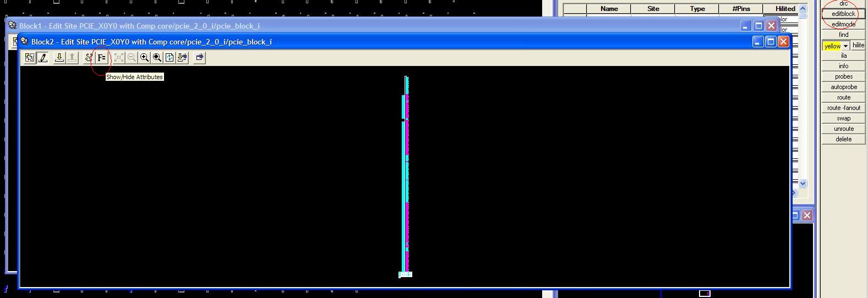The image size is (868, 298).
Task: Click the unroute button
Action: click(843, 129)
